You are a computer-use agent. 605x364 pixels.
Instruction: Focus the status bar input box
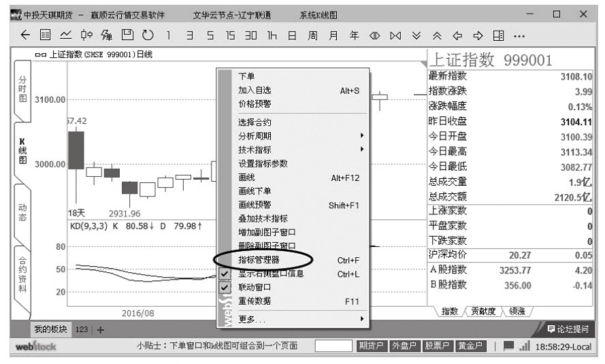[333, 346]
